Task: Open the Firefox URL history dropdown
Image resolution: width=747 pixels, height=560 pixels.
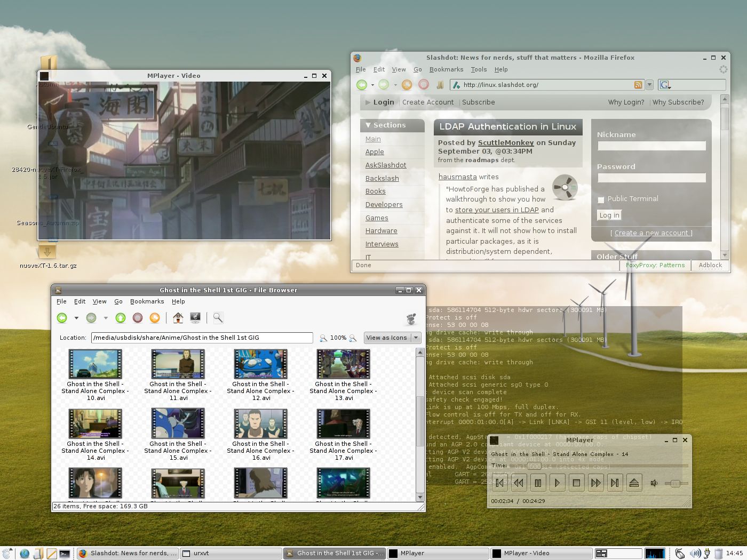Action: pyautogui.click(x=649, y=85)
